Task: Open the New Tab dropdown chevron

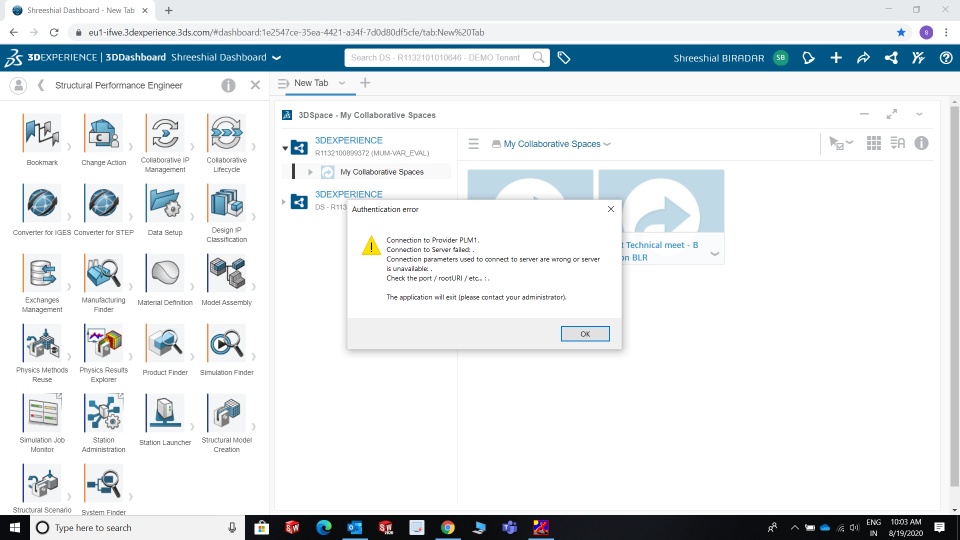Action: 342,83
